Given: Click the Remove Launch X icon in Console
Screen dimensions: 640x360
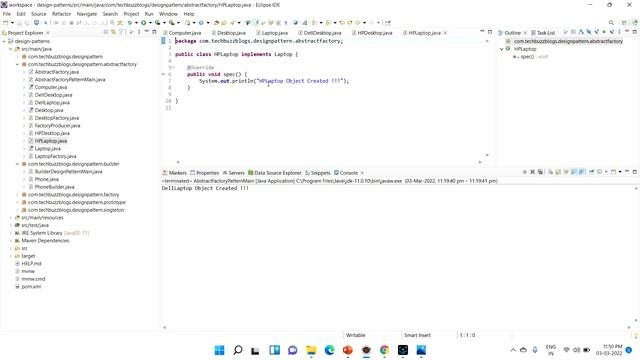Looking at the screenshot, I should [x=533, y=172].
